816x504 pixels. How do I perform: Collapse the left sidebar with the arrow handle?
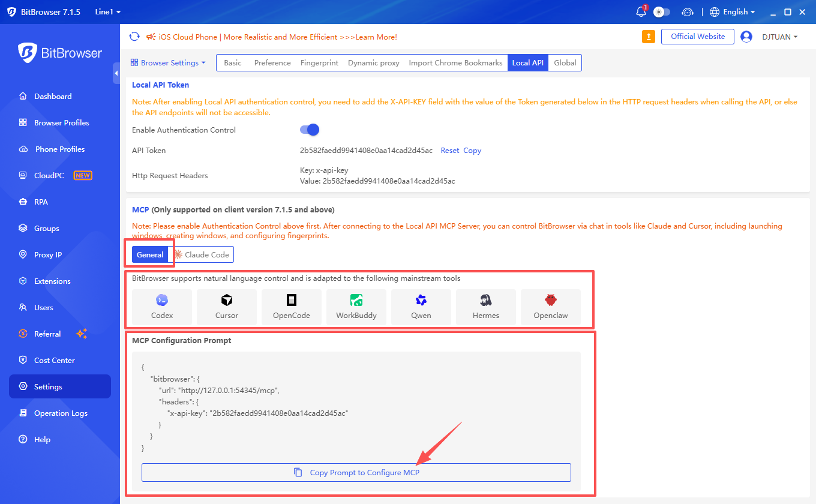[116, 73]
